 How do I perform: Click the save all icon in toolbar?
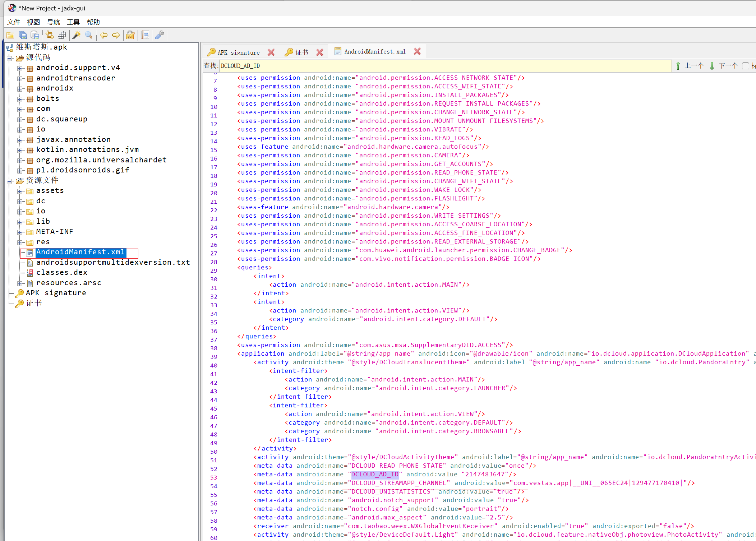point(23,35)
